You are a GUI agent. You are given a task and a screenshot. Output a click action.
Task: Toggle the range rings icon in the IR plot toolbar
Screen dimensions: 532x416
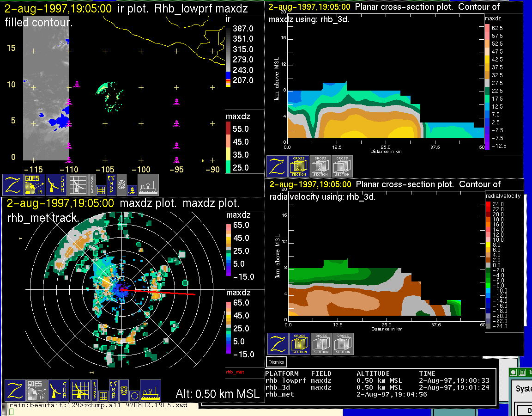coord(121,184)
